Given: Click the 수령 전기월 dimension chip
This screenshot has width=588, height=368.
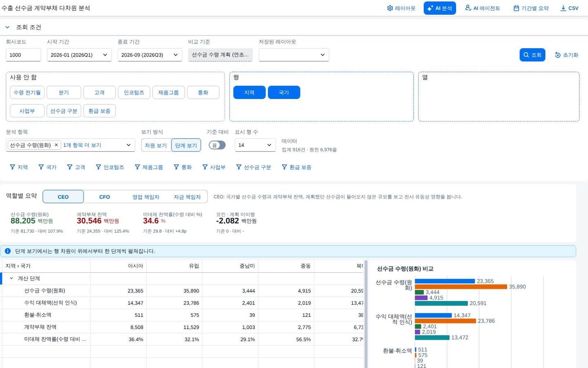Looking at the screenshot, I should point(27,92).
